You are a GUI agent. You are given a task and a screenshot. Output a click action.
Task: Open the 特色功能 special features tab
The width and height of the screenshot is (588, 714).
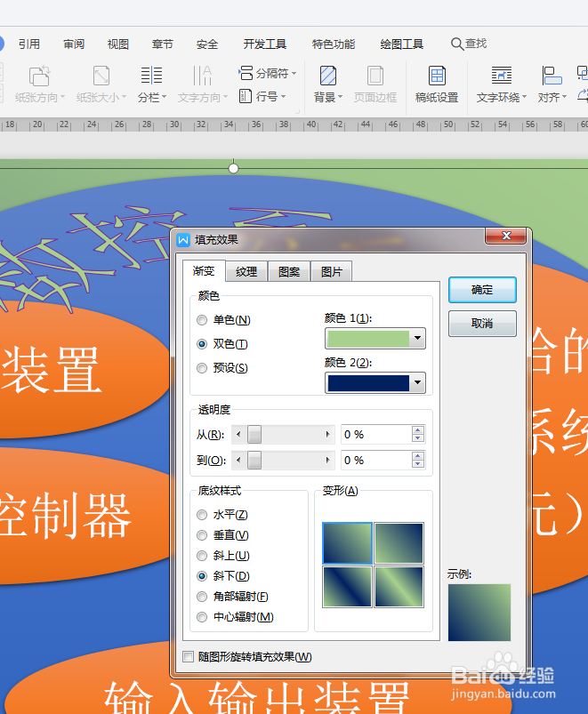[x=334, y=44]
